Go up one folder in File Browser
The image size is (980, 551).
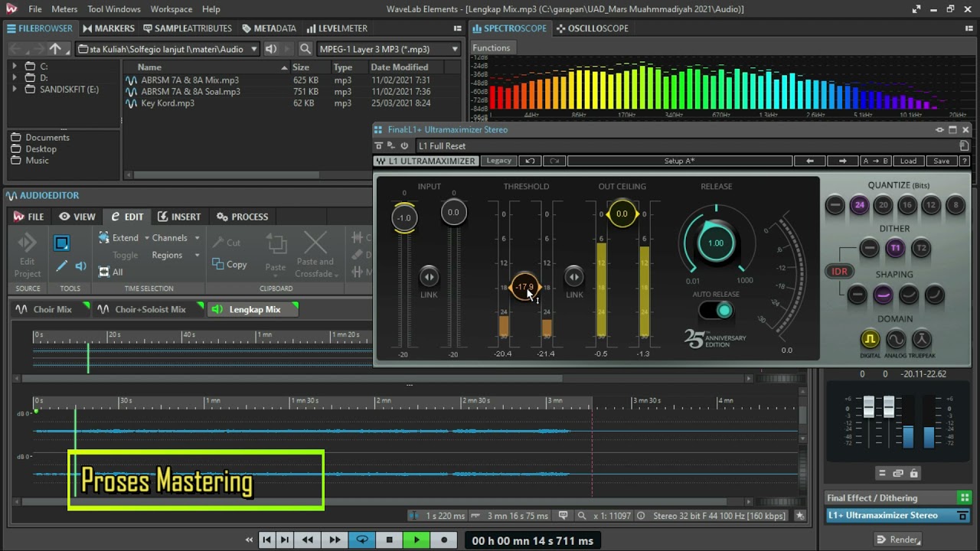click(55, 49)
